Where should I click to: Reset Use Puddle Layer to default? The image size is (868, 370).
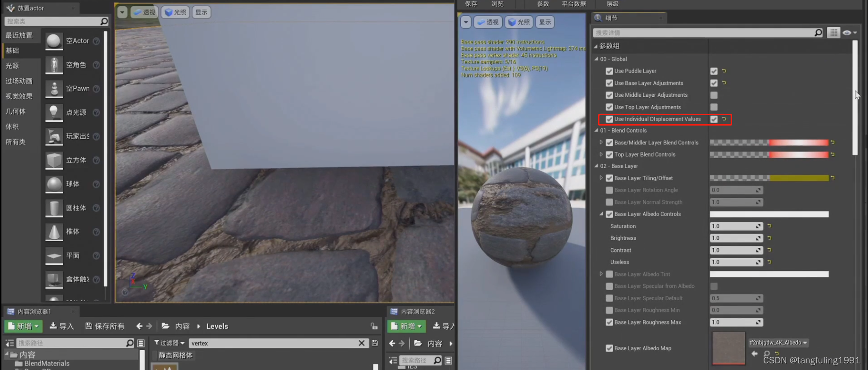pos(724,71)
